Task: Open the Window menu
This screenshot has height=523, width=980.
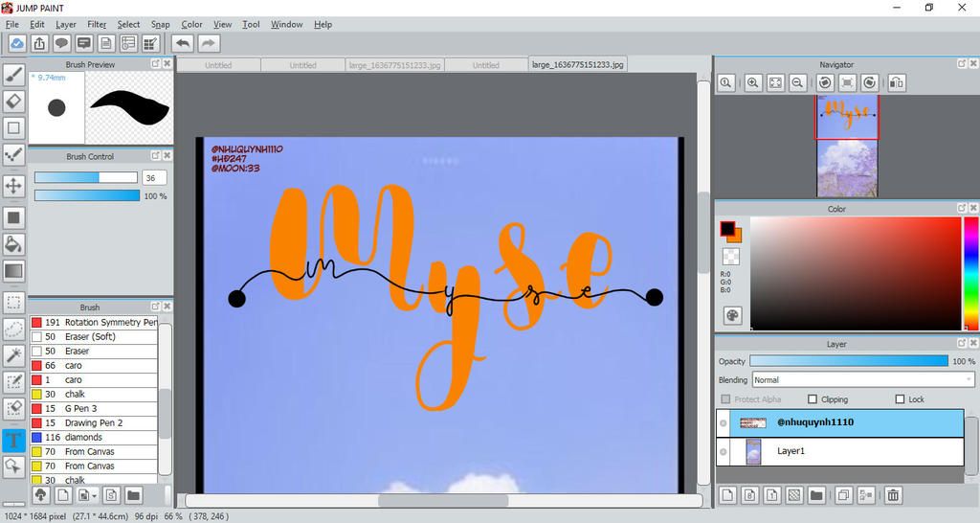Action: point(286,24)
